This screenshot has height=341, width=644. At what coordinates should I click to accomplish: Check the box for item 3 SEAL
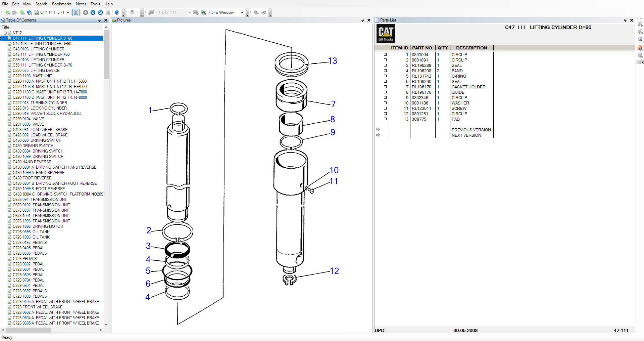click(x=385, y=66)
